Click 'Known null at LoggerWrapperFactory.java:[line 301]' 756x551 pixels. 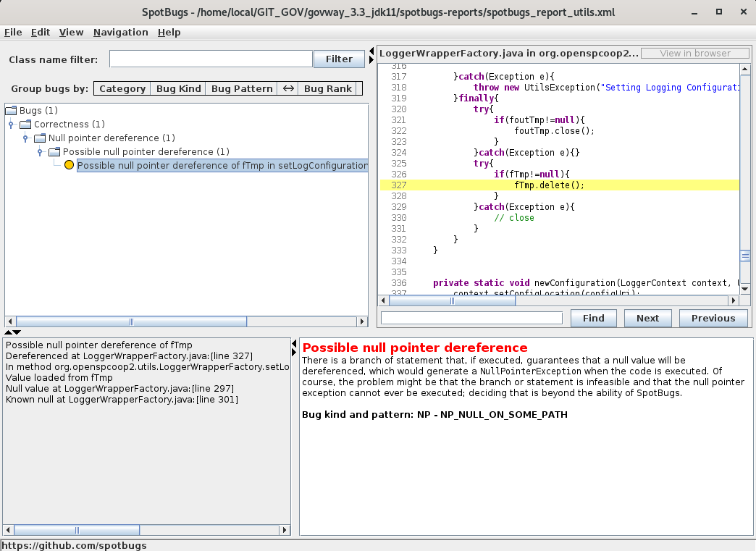coord(122,400)
